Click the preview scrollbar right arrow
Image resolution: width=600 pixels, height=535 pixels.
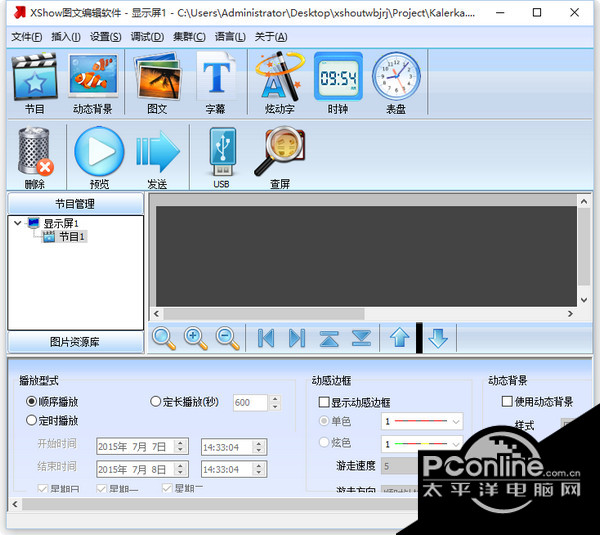coord(570,313)
